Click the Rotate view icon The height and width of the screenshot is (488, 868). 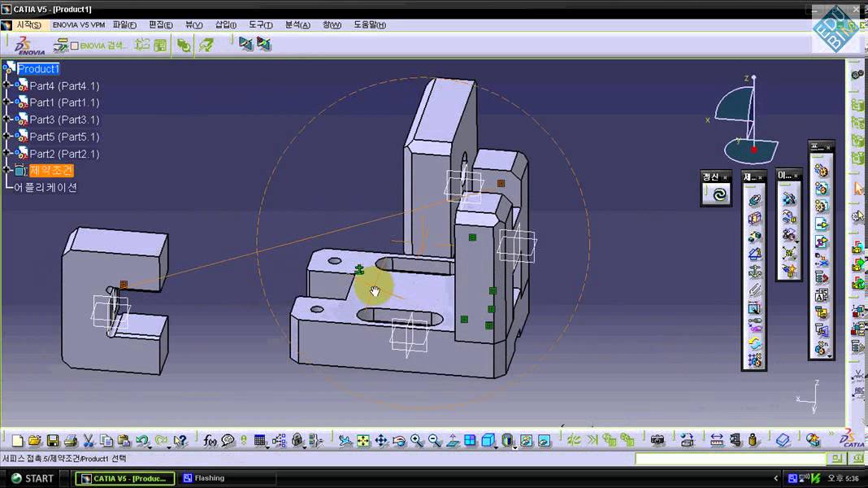coord(399,440)
